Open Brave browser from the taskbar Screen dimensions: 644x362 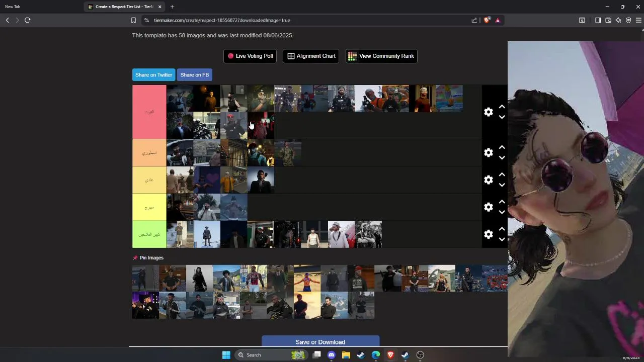click(390, 355)
